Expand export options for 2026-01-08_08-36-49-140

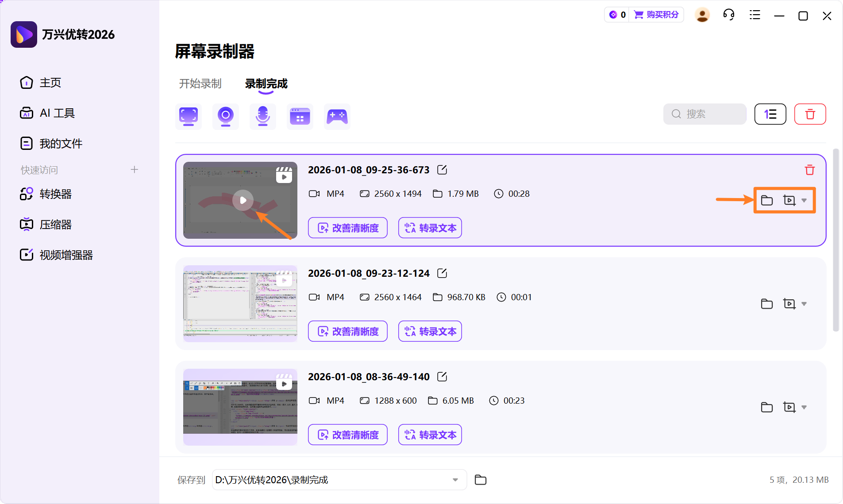pos(804,407)
